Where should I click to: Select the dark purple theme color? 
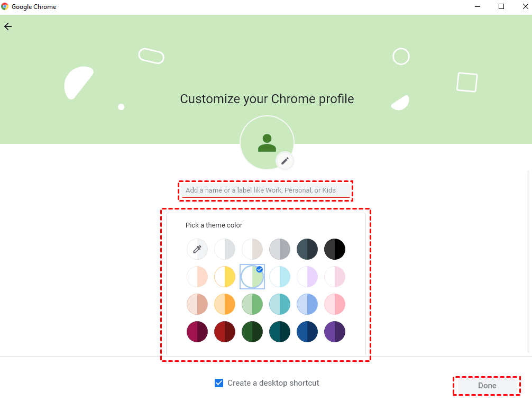pyautogui.click(x=335, y=332)
